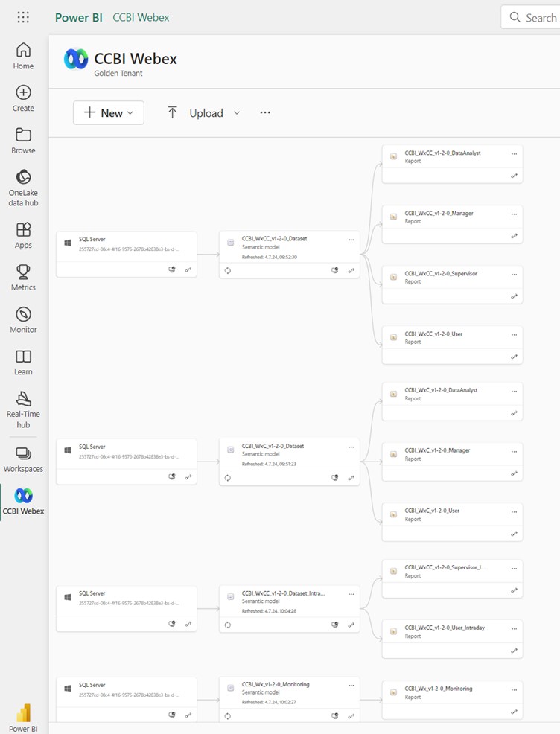Open the CCBI_WxCC_v1-2-0_Manager report
Viewport: 560px width, 734px height.
[x=439, y=214]
